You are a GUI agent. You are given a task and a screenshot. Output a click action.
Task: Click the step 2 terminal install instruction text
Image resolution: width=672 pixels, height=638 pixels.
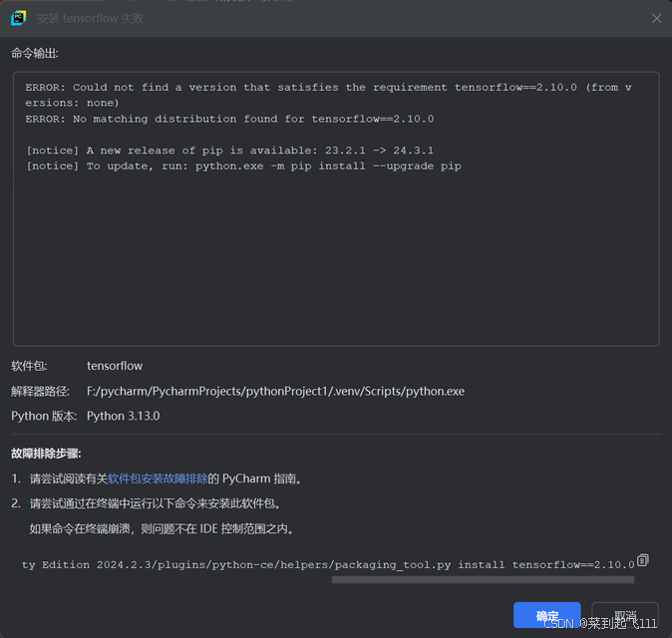[x=157, y=503]
